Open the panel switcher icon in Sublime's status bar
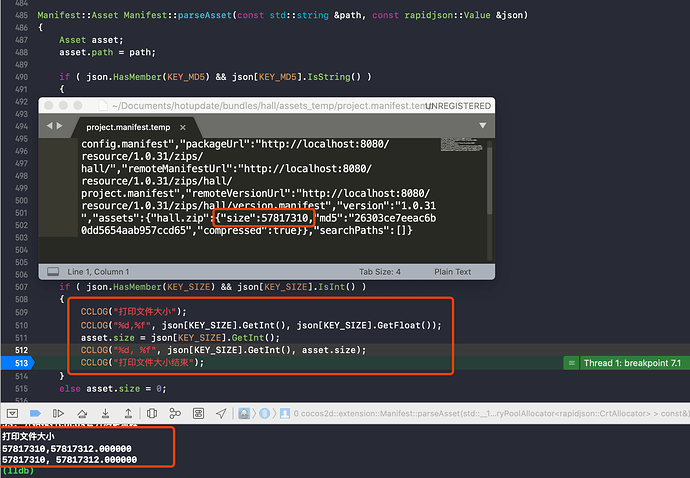690x478 pixels. tap(53, 272)
